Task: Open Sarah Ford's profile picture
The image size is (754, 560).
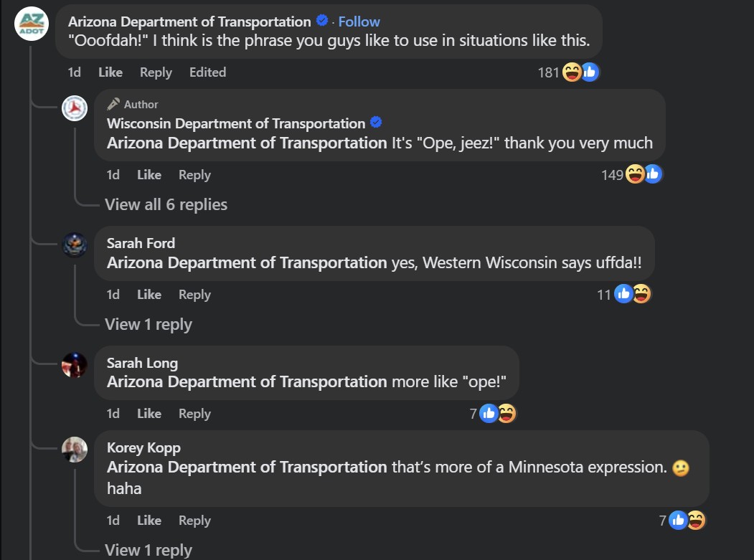Action: tap(75, 245)
